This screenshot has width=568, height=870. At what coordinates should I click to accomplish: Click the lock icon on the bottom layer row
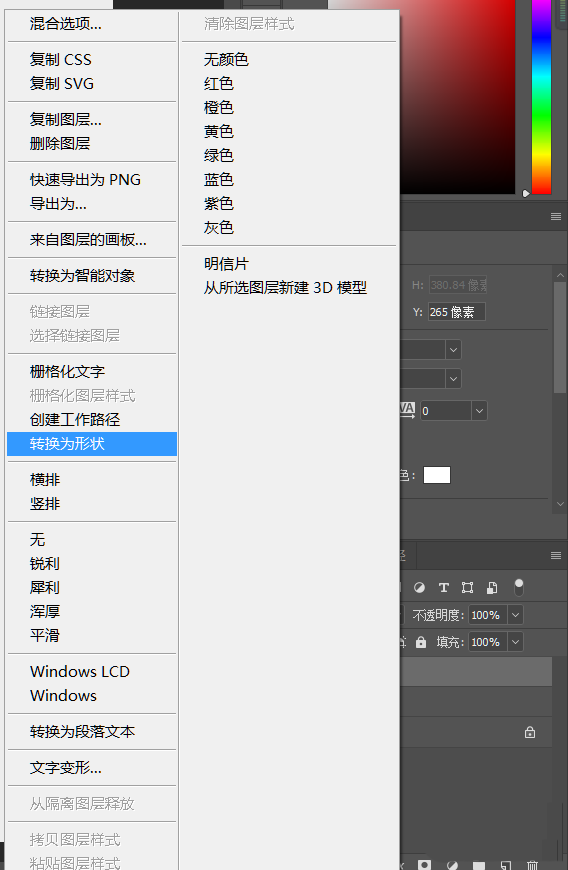[x=530, y=732]
